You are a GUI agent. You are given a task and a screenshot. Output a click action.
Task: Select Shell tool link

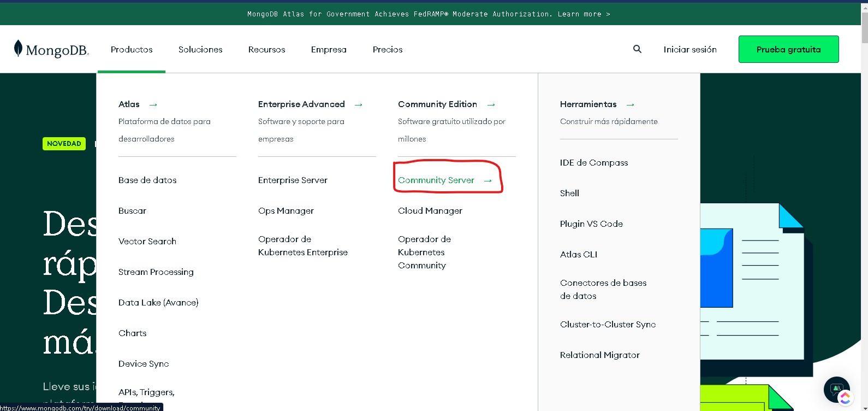click(x=569, y=193)
